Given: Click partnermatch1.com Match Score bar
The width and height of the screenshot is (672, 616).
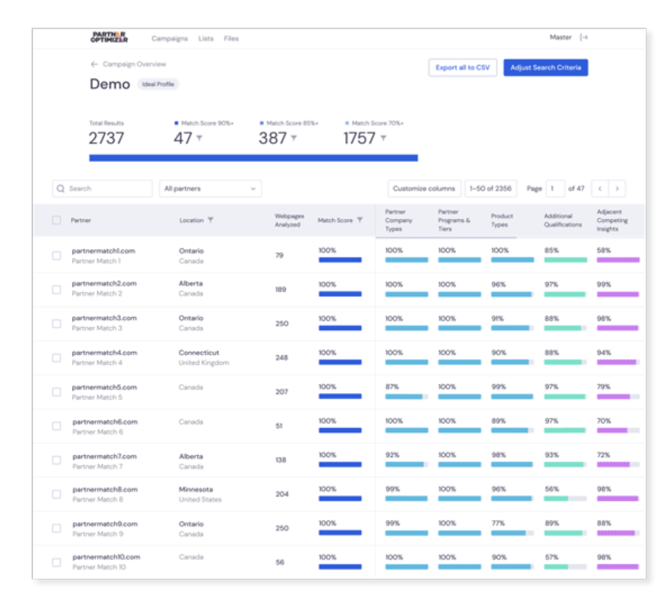Looking at the screenshot, I should 340,259.
